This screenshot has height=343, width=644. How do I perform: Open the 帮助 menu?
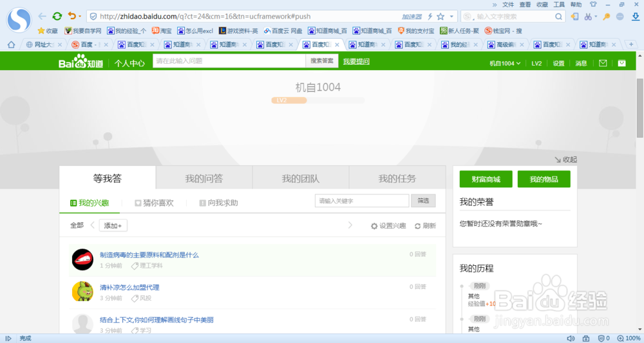[x=576, y=5]
